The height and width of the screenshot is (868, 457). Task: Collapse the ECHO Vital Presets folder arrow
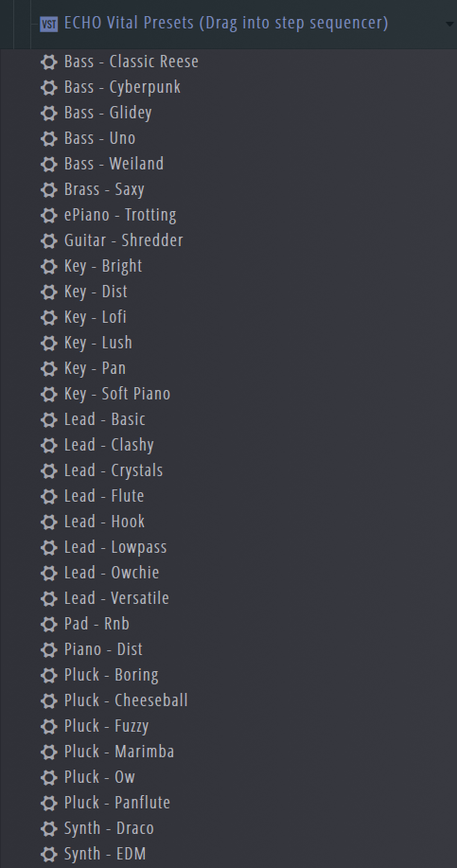[450, 25]
